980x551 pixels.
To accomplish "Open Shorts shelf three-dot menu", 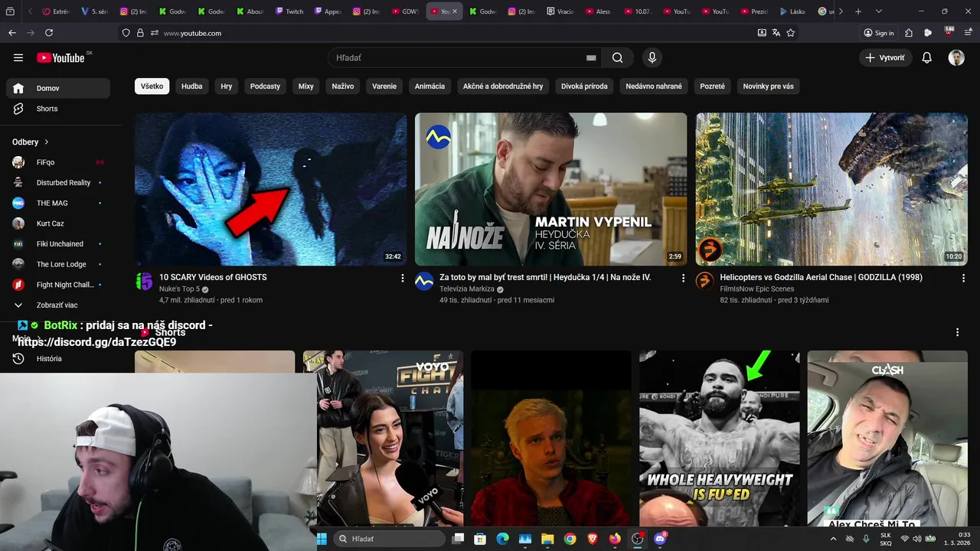I will click(x=957, y=332).
